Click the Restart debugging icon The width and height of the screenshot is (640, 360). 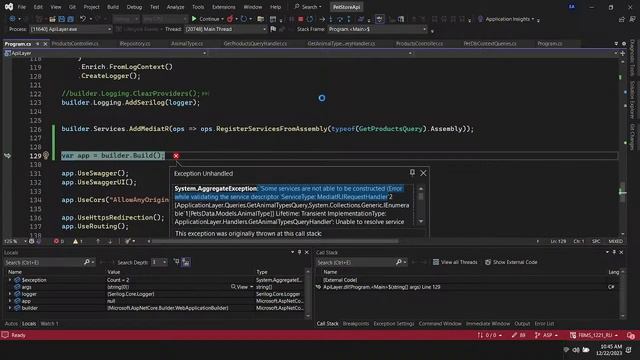point(310,19)
